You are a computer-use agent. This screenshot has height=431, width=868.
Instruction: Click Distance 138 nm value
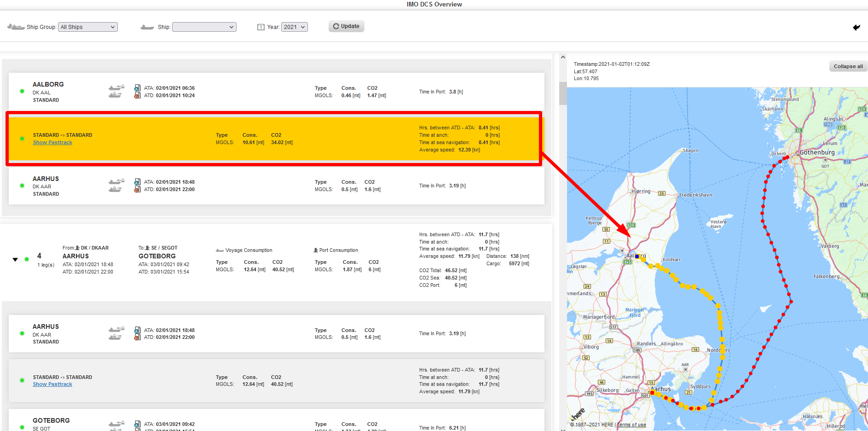(x=520, y=256)
